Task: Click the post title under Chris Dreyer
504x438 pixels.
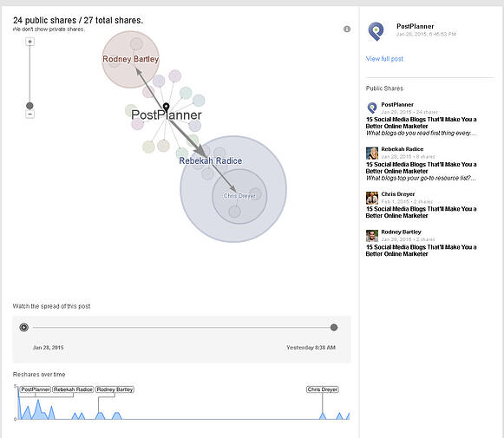Action: [x=421, y=212]
